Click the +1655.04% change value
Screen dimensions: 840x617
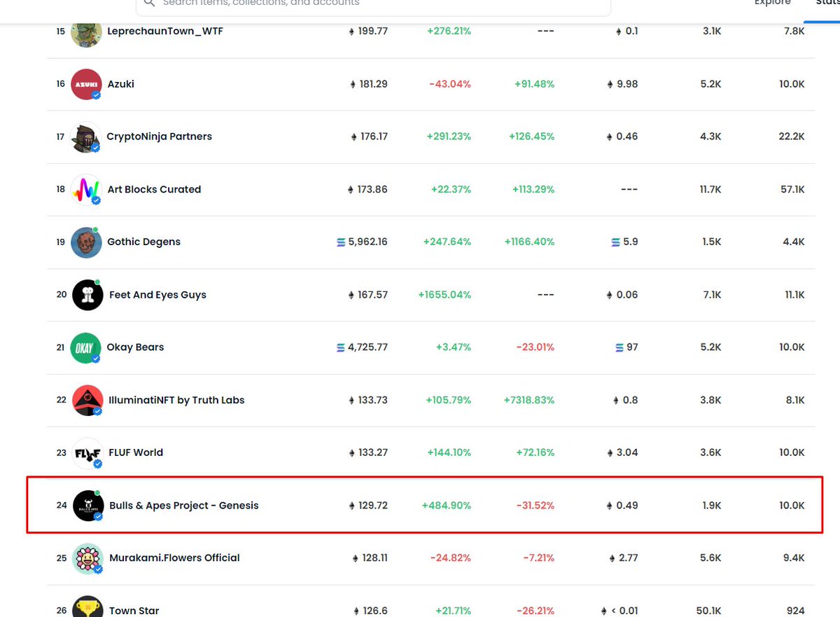[x=444, y=295]
